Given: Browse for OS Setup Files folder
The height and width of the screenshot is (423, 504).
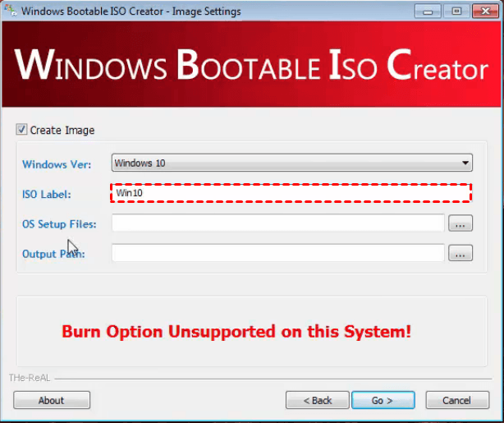Looking at the screenshot, I should pyautogui.click(x=460, y=223).
